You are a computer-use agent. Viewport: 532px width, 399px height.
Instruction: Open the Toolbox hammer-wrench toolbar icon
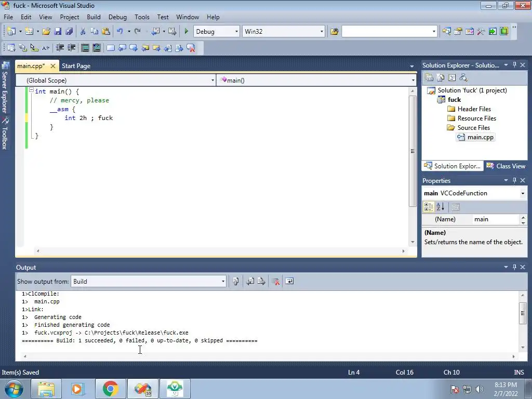[481, 31]
